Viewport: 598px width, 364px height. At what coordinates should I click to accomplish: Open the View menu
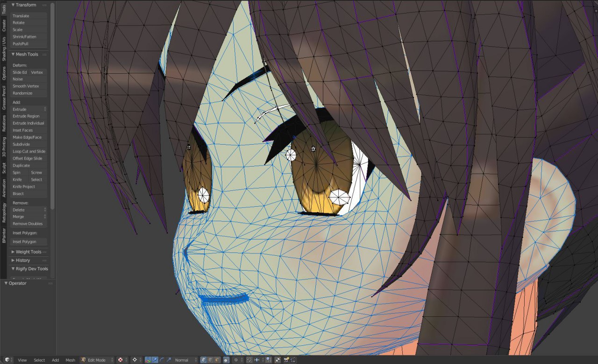click(x=22, y=360)
